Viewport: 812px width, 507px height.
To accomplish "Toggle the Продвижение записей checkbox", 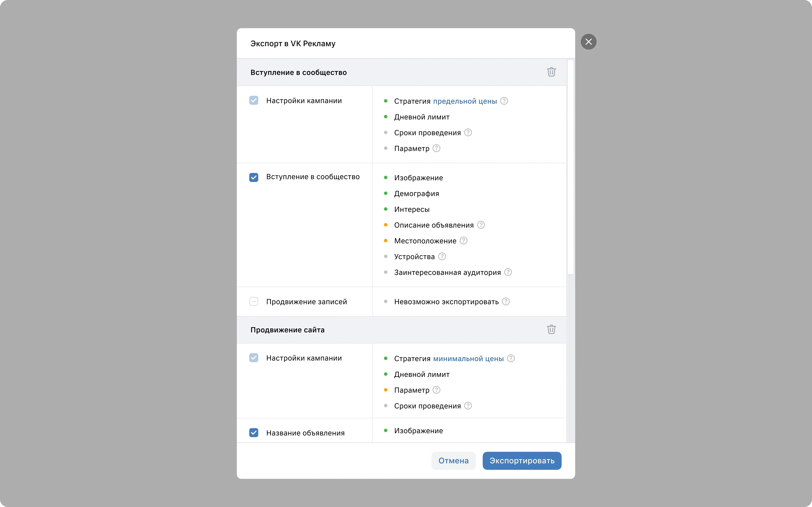I will tap(254, 301).
